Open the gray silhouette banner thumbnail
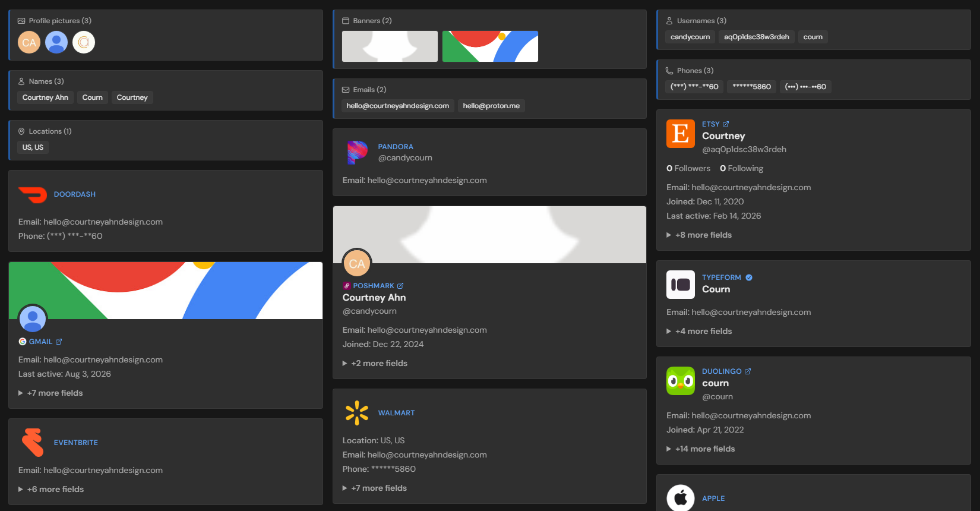 (x=390, y=46)
